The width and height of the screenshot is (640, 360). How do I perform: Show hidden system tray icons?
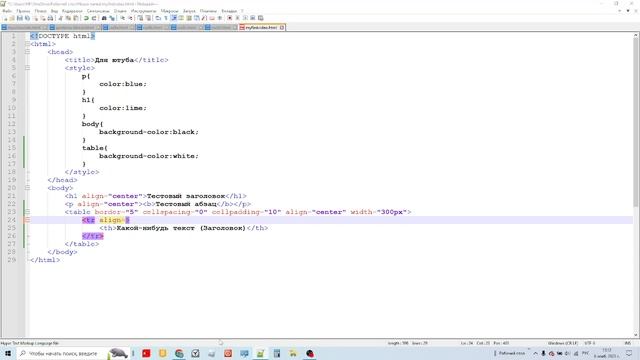click(536, 353)
